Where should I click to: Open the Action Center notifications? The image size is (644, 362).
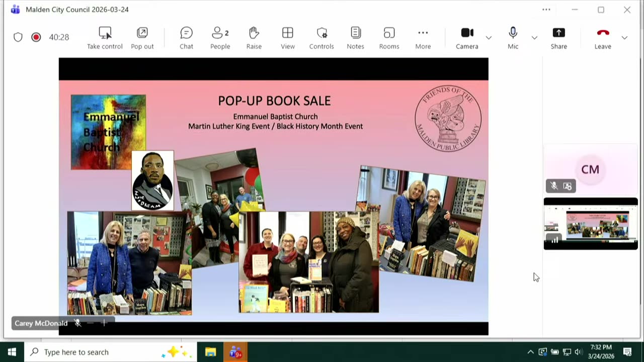627,352
